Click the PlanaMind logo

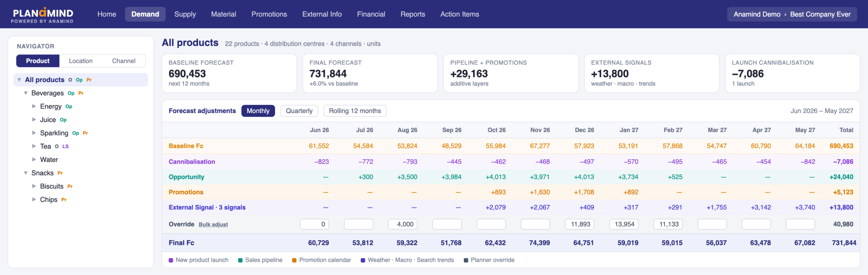42,15
